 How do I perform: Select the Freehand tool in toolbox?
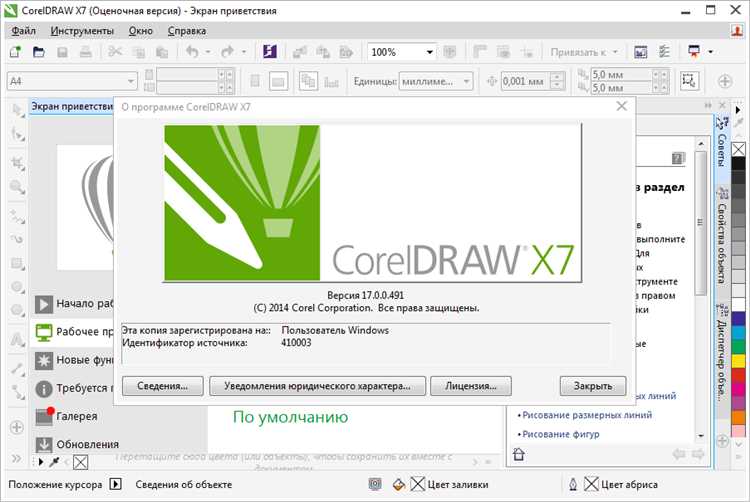tap(18, 217)
